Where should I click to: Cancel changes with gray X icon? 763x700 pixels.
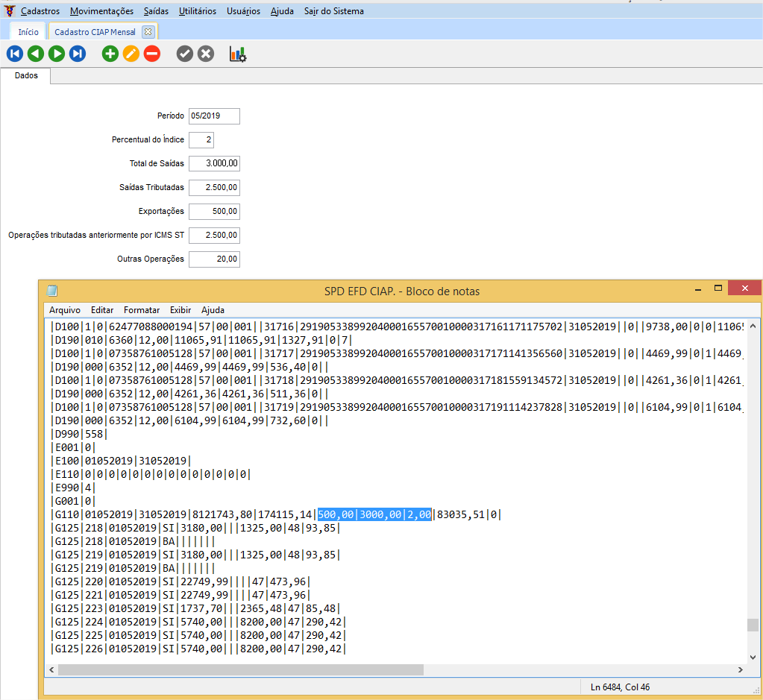click(206, 54)
